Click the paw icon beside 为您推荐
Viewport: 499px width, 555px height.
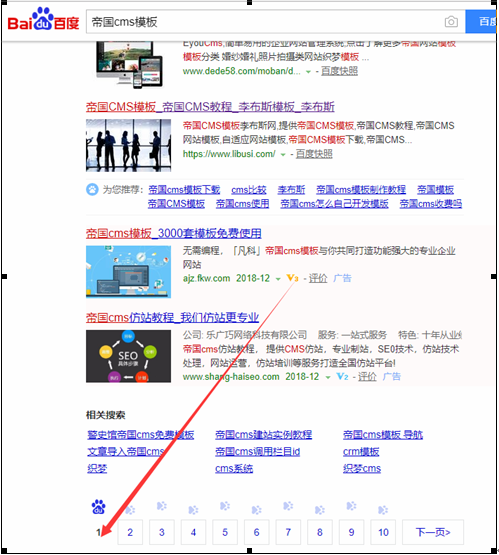[x=92, y=189]
